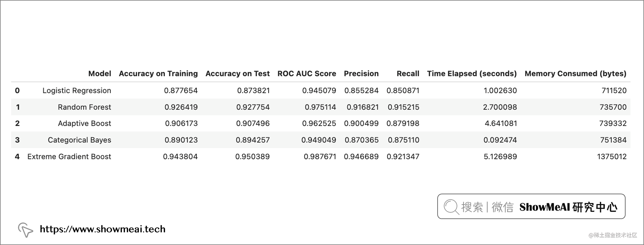Click precision value 0.900499
The width and height of the screenshot is (644, 245).
[361, 123]
